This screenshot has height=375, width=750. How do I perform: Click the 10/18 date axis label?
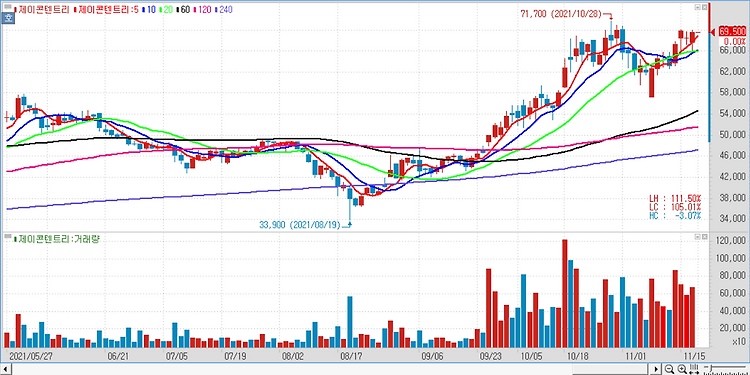[577, 356]
